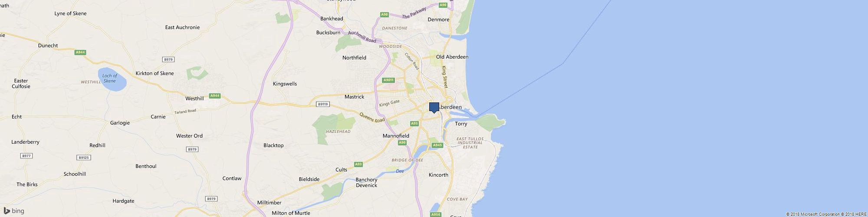Select the Loch of Skene lake
Image resolution: width=868 pixels, height=217 pixels.
(112, 79)
